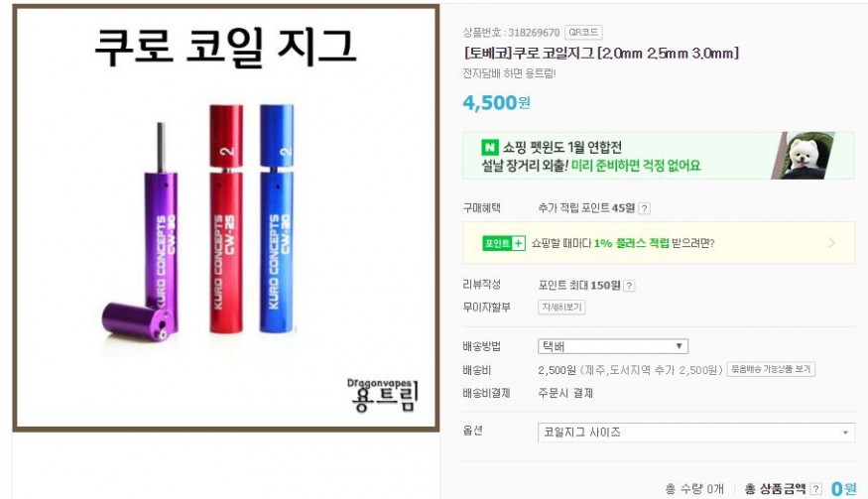This screenshot has height=499, width=868.
Task: Click the red CW-25 coil jig
Action: 226,219
